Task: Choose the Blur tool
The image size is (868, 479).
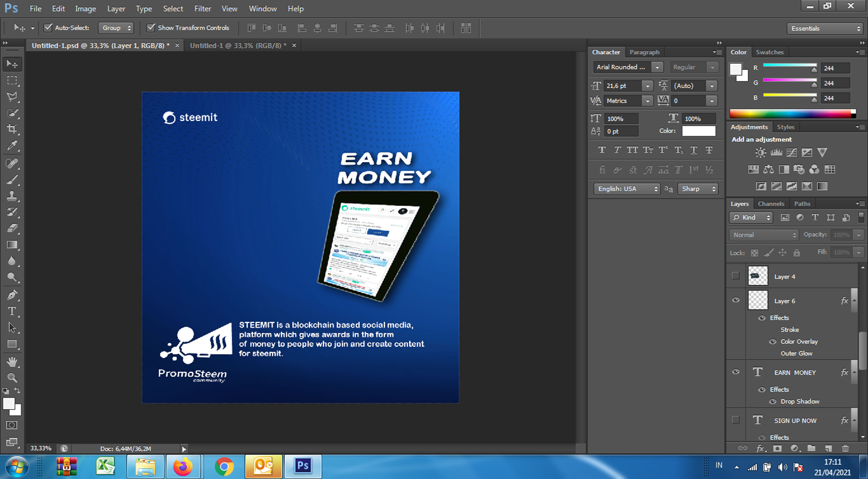Action: pos(12,261)
